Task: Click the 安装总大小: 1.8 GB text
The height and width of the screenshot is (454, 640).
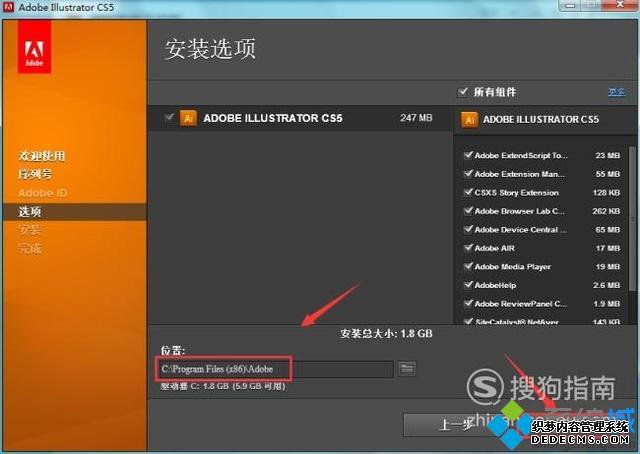Action: click(x=386, y=334)
